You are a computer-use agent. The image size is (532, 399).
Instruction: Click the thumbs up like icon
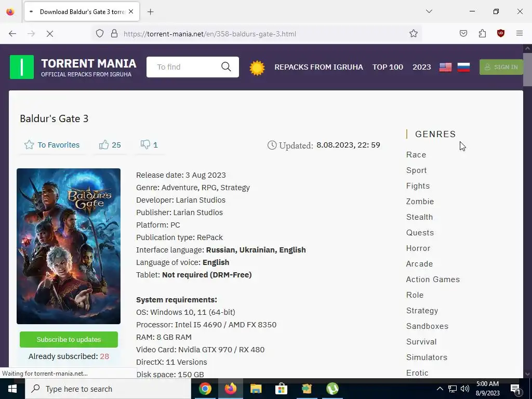click(104, 145)
